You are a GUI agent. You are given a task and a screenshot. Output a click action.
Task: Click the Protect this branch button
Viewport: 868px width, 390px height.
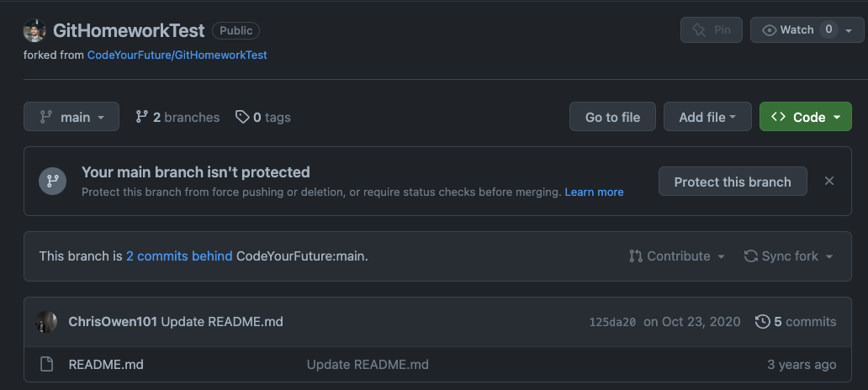coord(732,182)
